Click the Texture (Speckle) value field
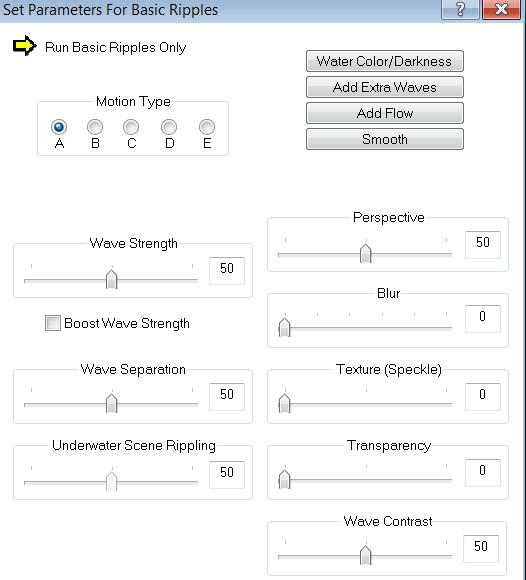This screenshot has width=526, height=580. coord(483,397)
